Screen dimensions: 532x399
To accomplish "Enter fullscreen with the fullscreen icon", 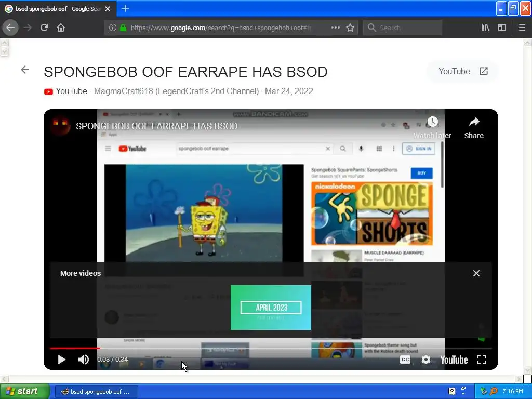I will point(482,360).
